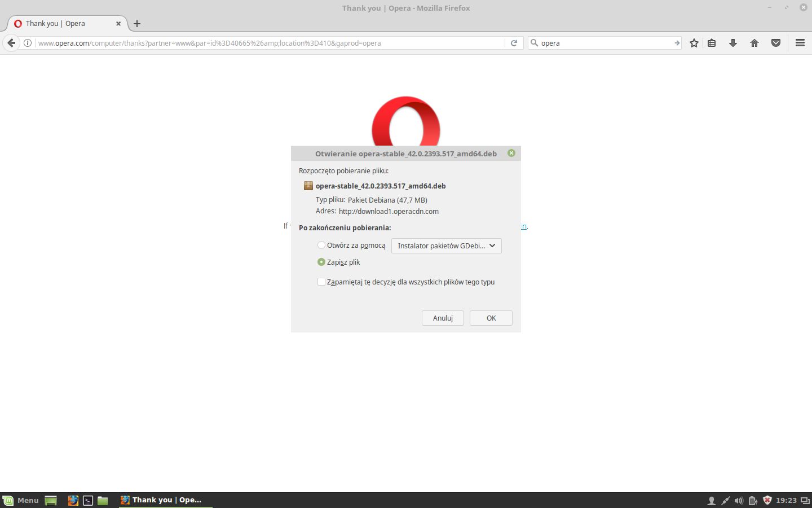Open the network connection tray icon
The image size is (812, 508).
pos(725,501)
